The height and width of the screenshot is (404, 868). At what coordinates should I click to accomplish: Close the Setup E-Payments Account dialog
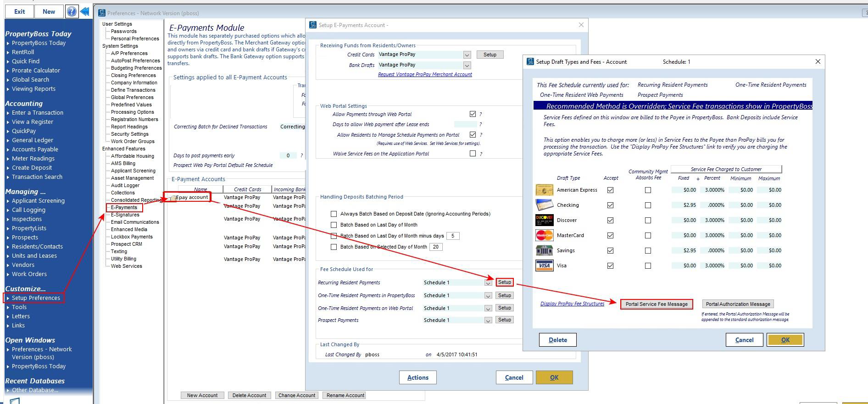click(581, 25)
